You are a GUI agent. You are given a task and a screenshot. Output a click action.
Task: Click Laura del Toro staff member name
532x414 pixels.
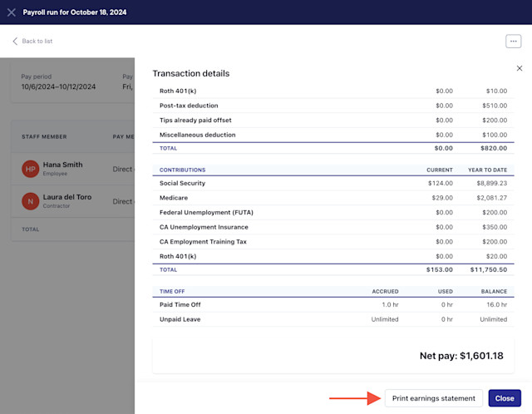[x=66, y=197]
